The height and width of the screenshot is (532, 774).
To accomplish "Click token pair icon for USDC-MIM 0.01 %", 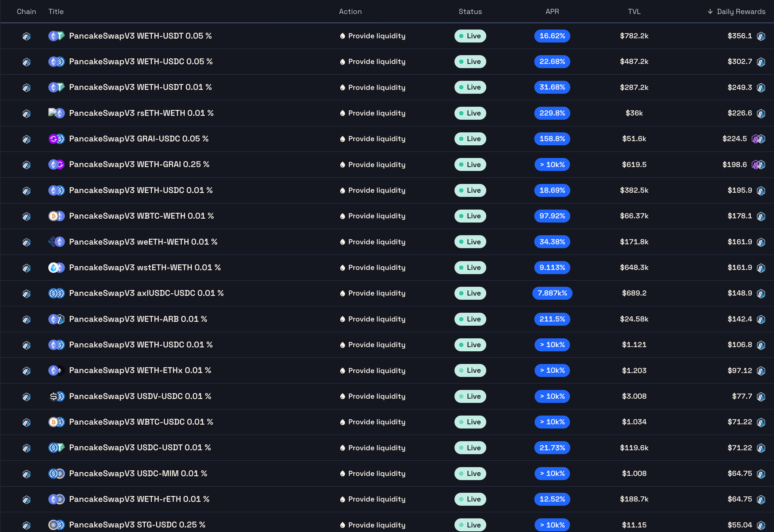I will [x=56, y=473].
